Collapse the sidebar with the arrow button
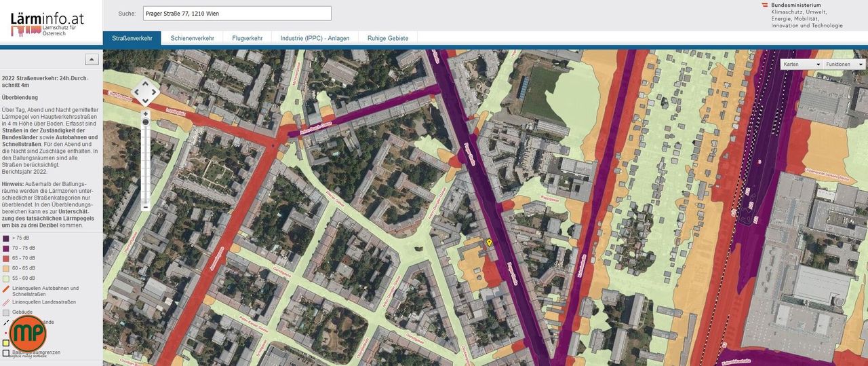This screenshot has height=366, width=868. click(x=92, y=60)
